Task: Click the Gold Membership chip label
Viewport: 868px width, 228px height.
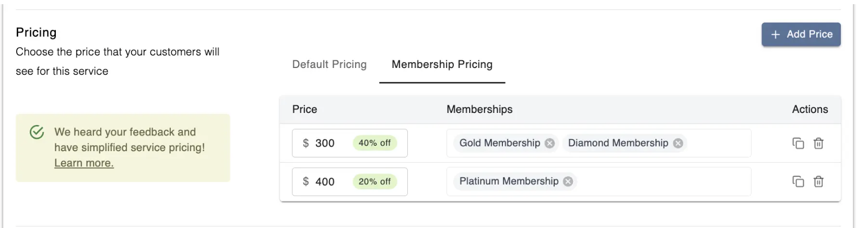Action: click(x=499, y=143)
